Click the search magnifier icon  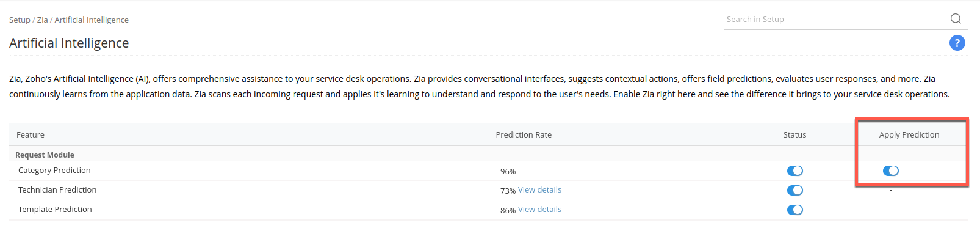pos(956,19)
